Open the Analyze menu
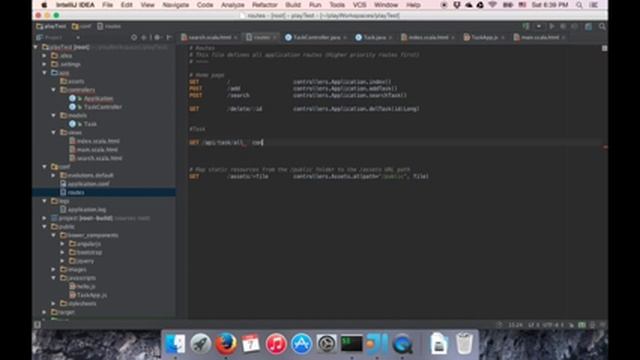 click(233, 5)
